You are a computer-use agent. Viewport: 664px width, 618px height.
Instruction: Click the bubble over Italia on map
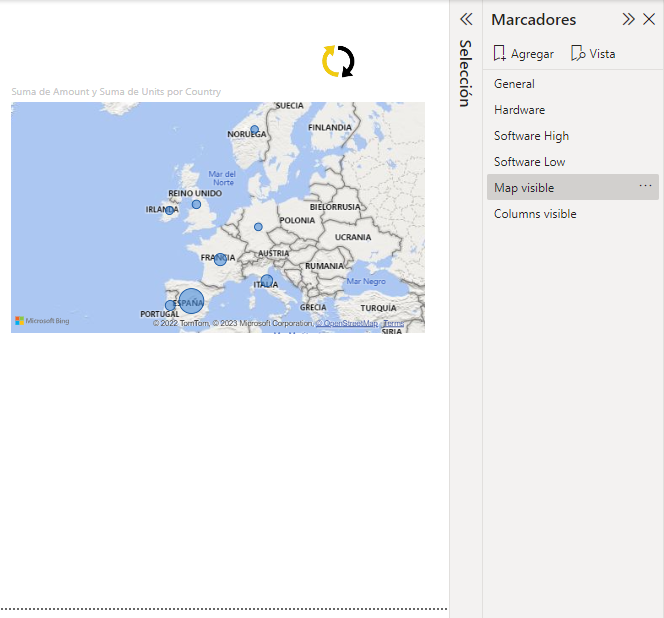(x=267, y=281)
